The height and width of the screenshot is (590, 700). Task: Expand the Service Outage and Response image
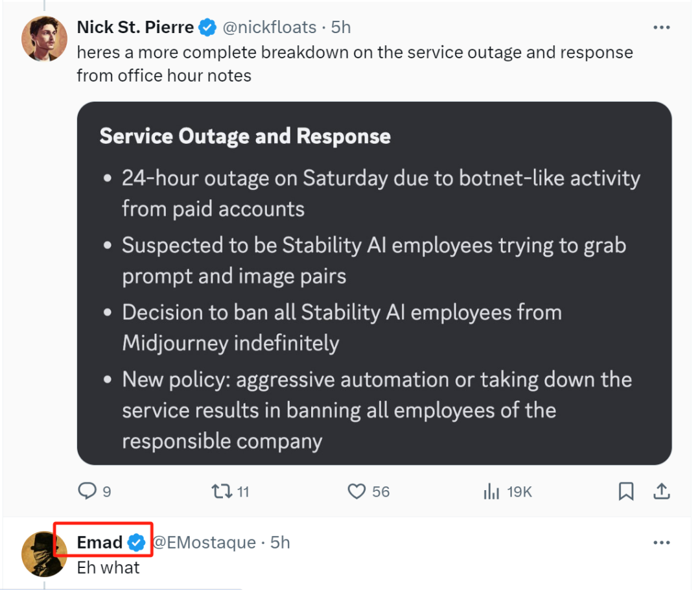tap(374, 283)
